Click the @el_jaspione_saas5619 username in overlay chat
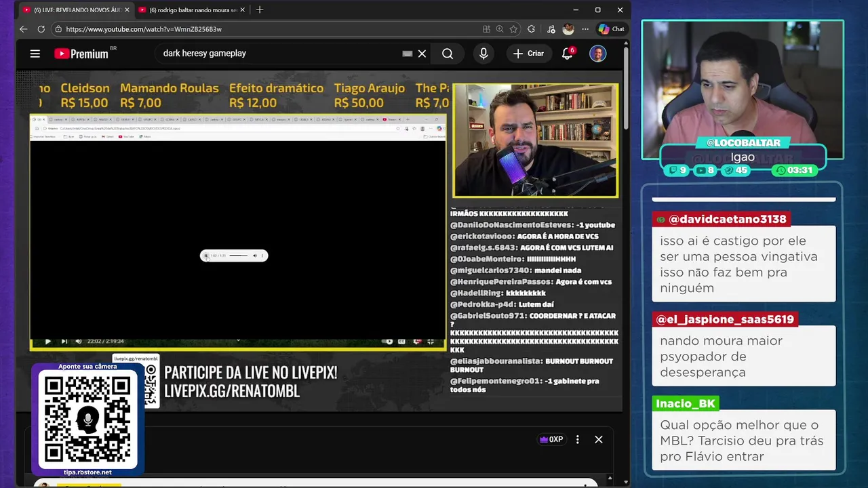Image resolution: width=868 pixels, height=488 pixels. point(724,319)
